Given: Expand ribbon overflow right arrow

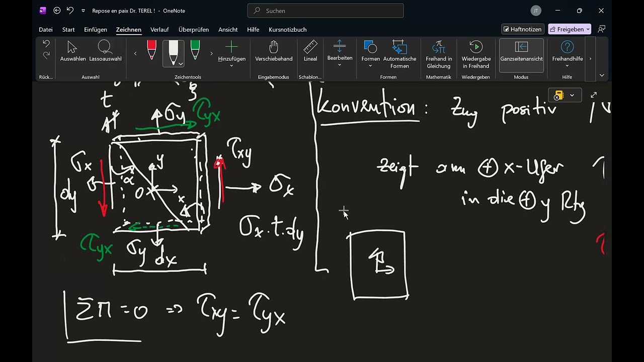Looking at the screenshot, I should pos(590,59).
